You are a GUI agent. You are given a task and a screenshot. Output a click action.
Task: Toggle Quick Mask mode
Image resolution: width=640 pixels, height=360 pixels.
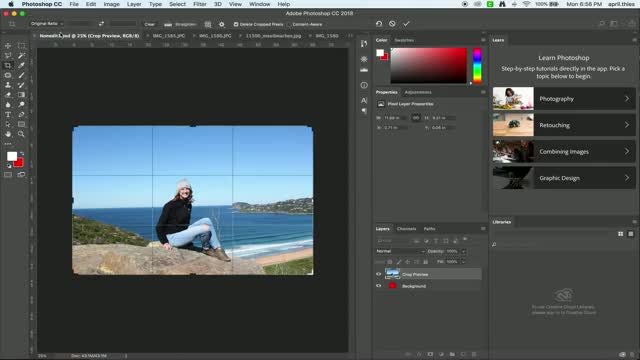tap(8, 175)
